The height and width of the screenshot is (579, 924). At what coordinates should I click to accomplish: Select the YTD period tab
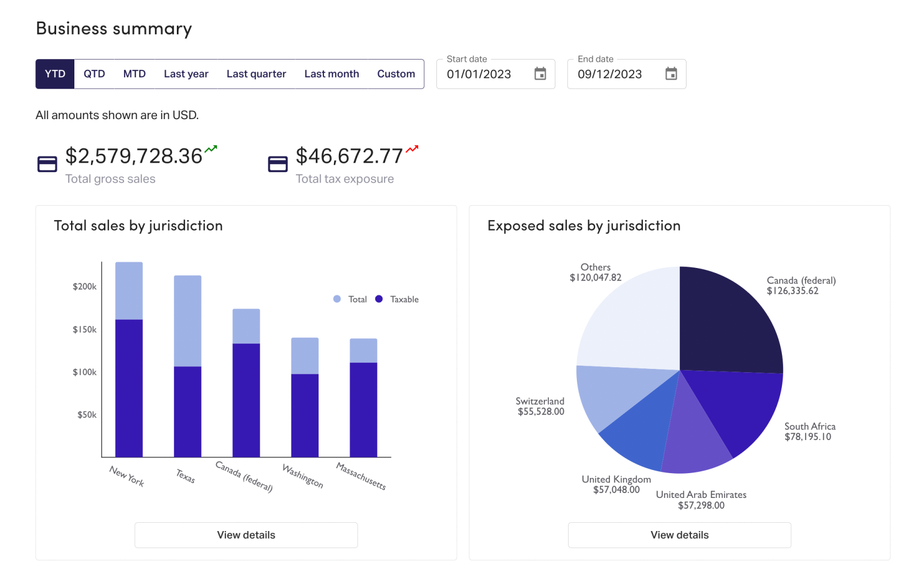tap(55, 74)
